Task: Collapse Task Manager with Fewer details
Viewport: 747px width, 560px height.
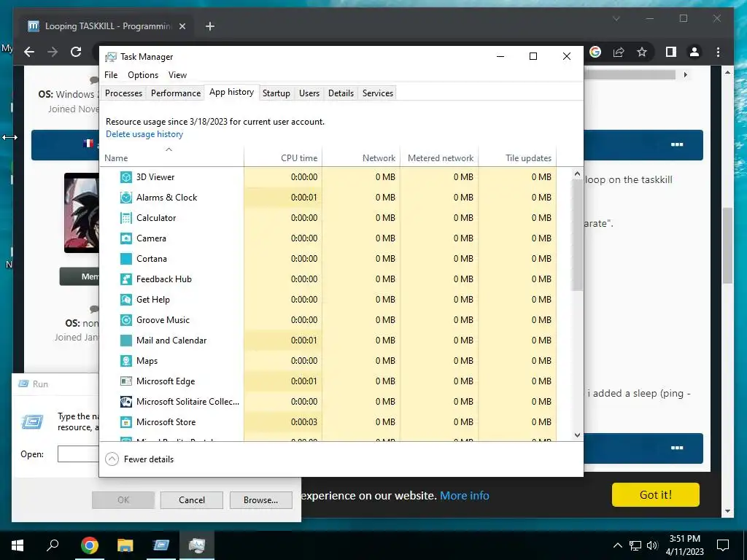Action: (x=139, y=459)
